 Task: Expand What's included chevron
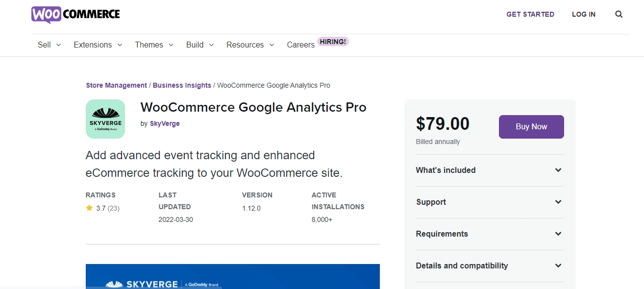tap(558, 170)
